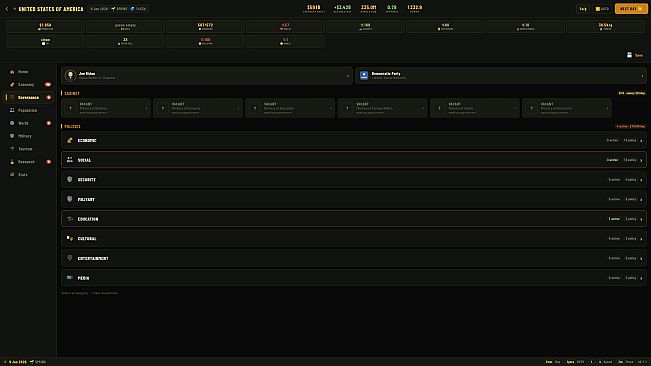Viewport: 651px width, 366px height.
Task: Appoint the vacant Ministry of Economy slot
Action: [x=198, y=108]
